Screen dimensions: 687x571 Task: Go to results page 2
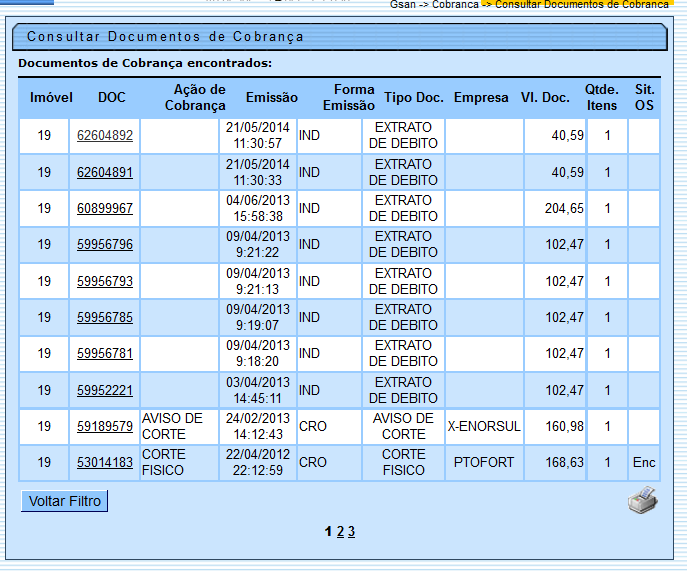[340, 532]
